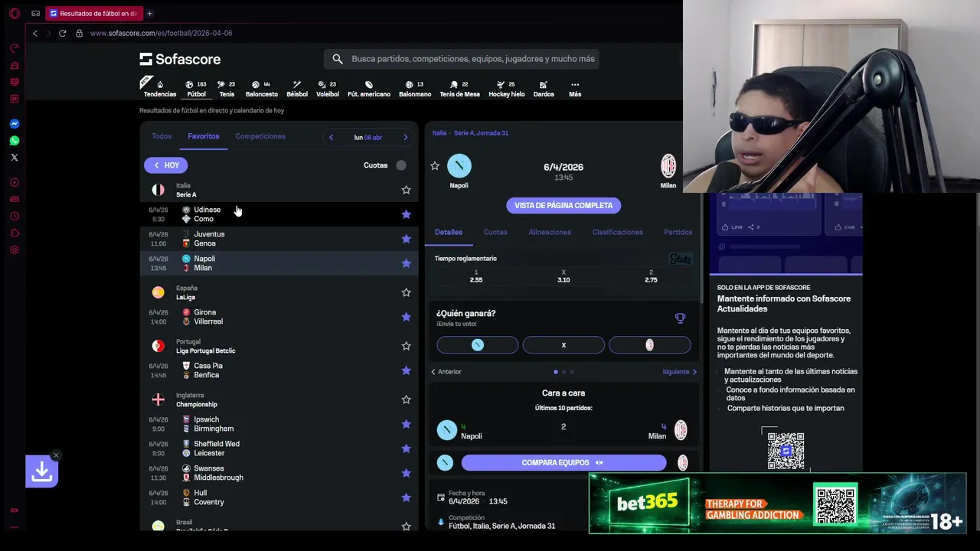The height and width of the screenshot is (551, 980).
Task: Open the Opera main menu icon
Action: [x=14, y=14]
